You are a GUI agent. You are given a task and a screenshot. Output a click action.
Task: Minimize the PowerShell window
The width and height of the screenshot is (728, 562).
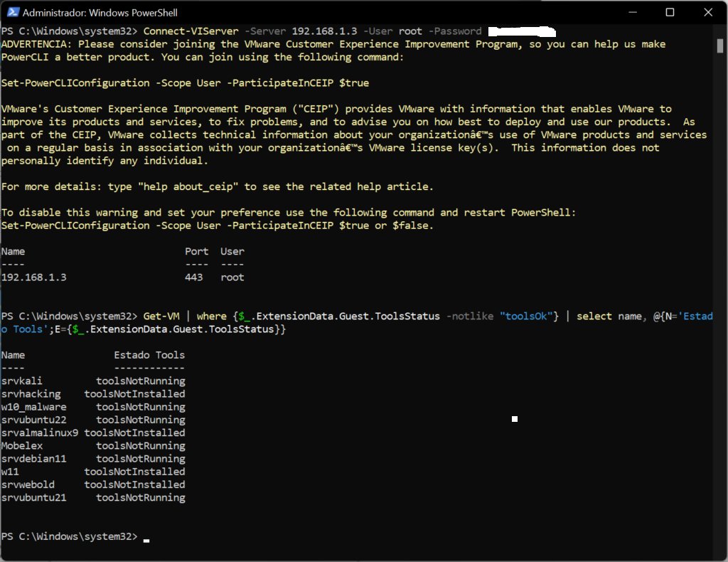(x=632, y=12)
